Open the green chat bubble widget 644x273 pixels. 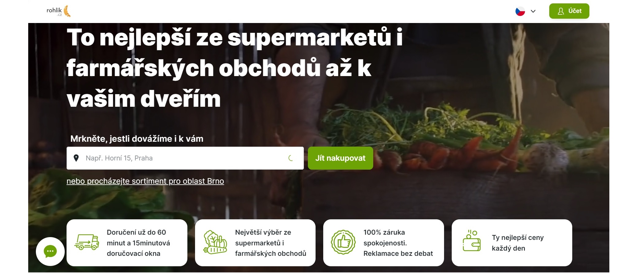(x=50, y=252)
